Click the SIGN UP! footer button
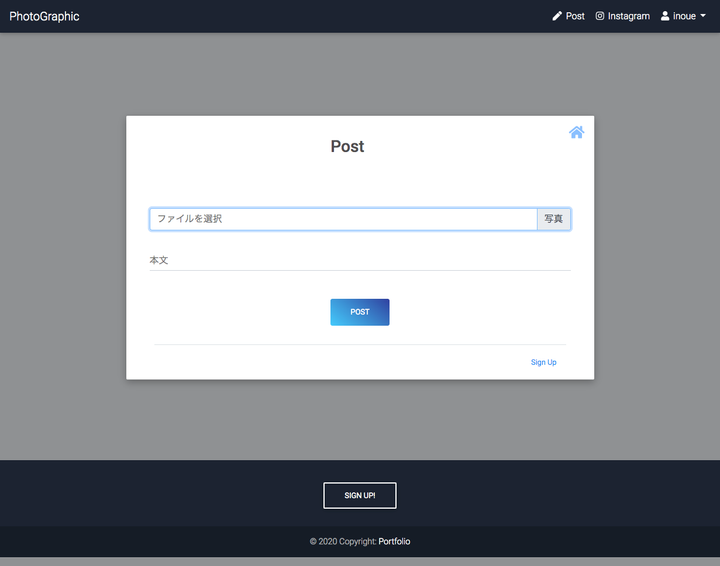Viewport: 720px width, 566px height. pos(360,495)
